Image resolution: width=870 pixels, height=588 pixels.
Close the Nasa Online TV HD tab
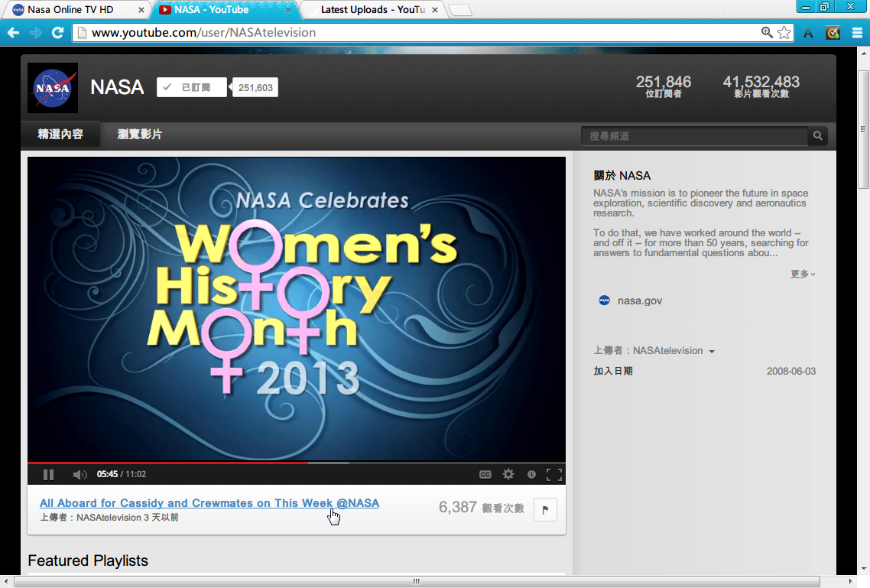(141, 10)
